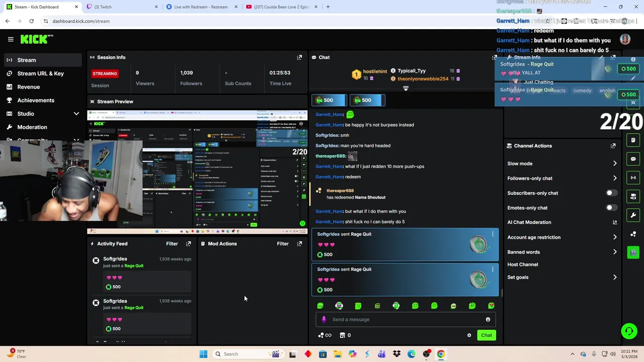The height and width of the screenshot is (362, 644).
Task: Open the emoji picker in message box
Action: click(488, 319)
